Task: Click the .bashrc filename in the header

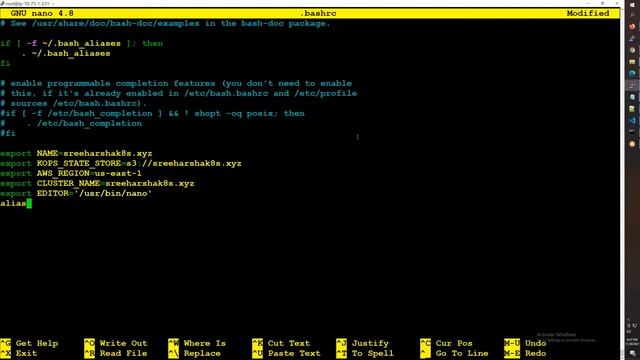Action: (x=318, y=13)
